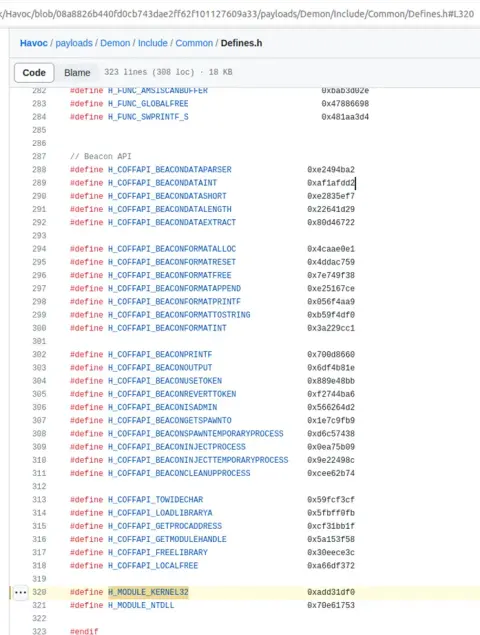Viewport: 480px width, 635px height.
Task: Click the hash value 0x59fcf3cf
Action: [x=331, y=500]
